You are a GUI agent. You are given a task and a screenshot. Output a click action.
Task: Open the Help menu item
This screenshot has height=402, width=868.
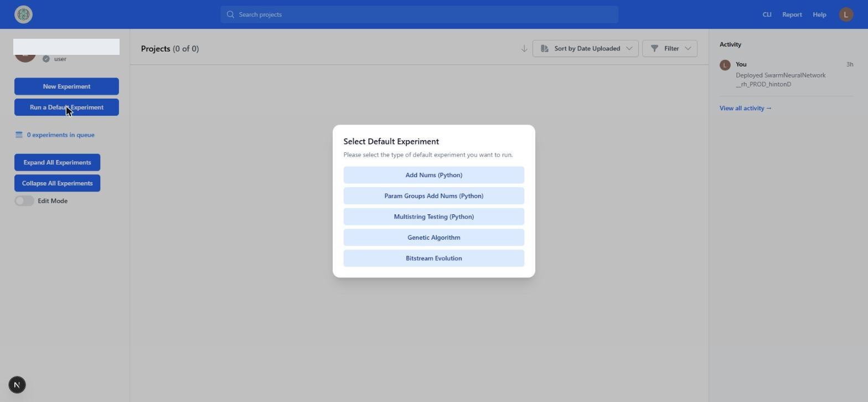point(819,14)
